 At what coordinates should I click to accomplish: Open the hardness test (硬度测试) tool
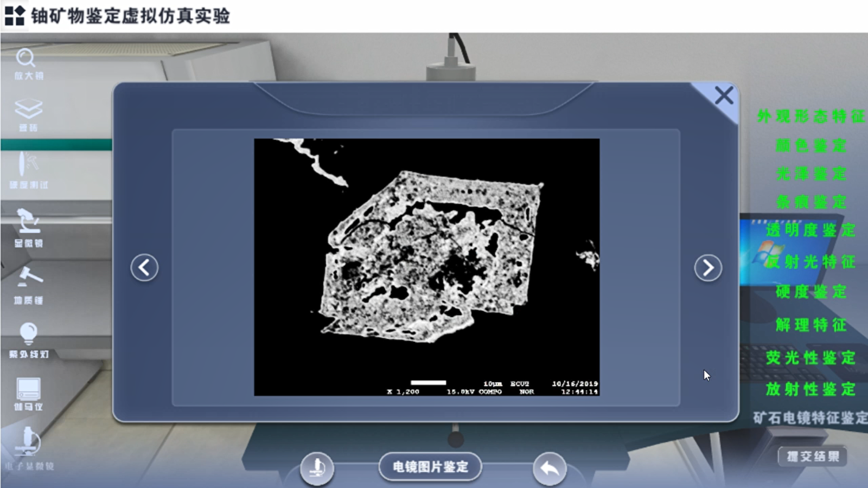click(28, 170)
